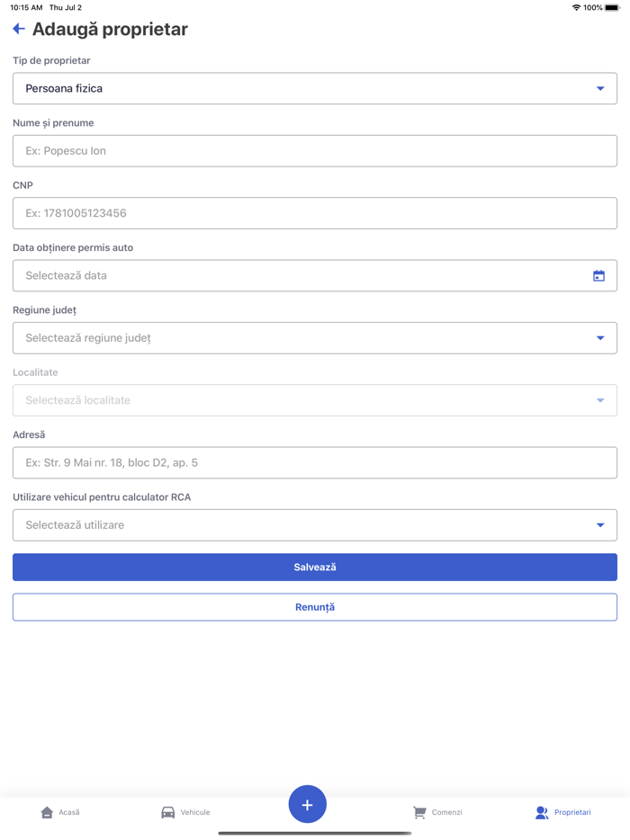630x840 pixels.
Task: Tap the Wi-Fi status icon
Action: [x=576, y=7]
